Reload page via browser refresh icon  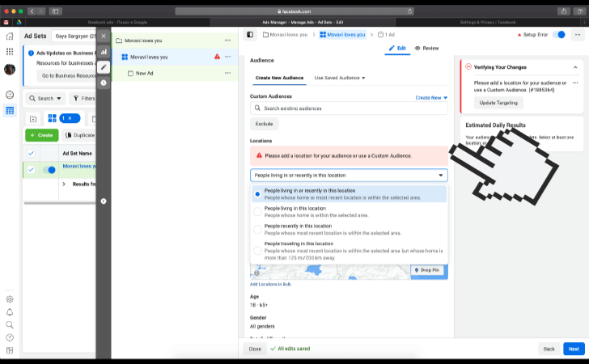pos(410,11)
